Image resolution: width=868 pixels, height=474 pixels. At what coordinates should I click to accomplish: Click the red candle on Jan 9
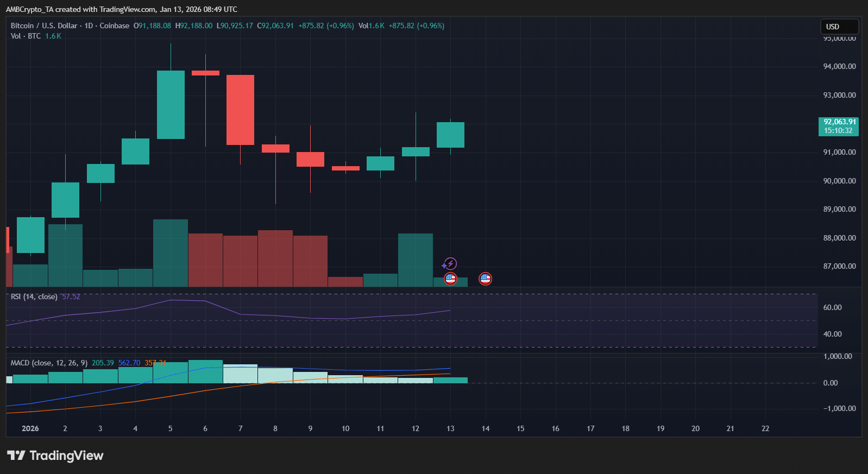coord(310,159)
